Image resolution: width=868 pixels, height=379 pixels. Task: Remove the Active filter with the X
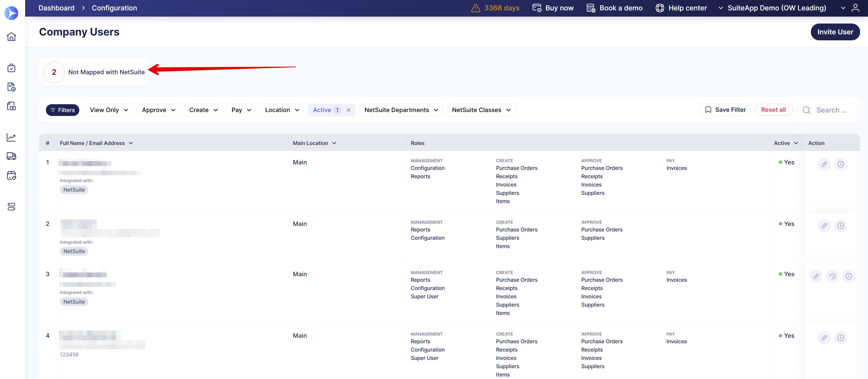pyautogui.click(x=348, y=110)
